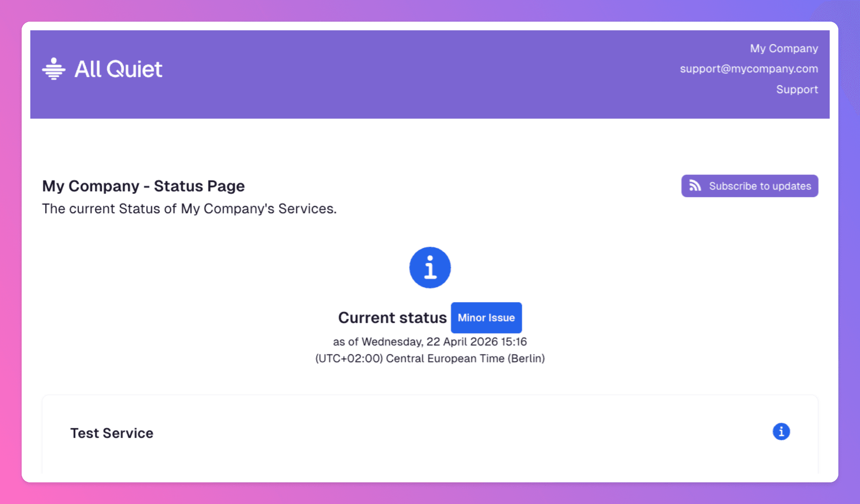The image size is (860, 504).
Task: Open the My Company header link
Action: click(783, 48)
